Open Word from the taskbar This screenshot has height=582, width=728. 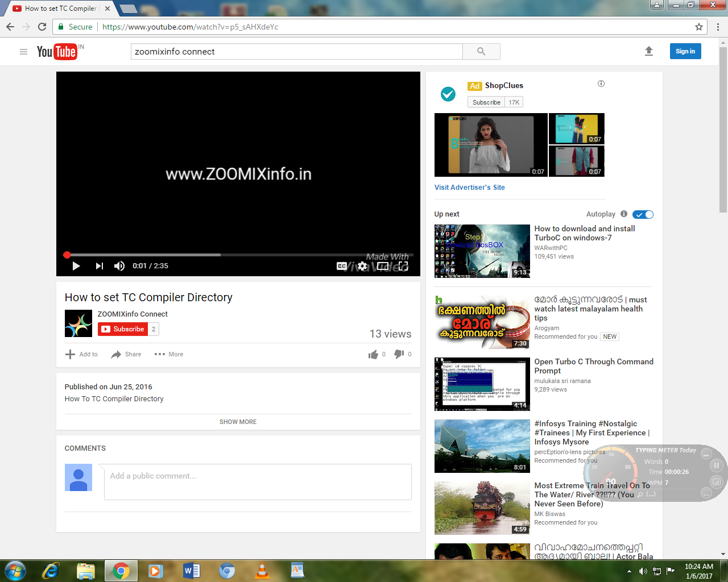(192, 570)
